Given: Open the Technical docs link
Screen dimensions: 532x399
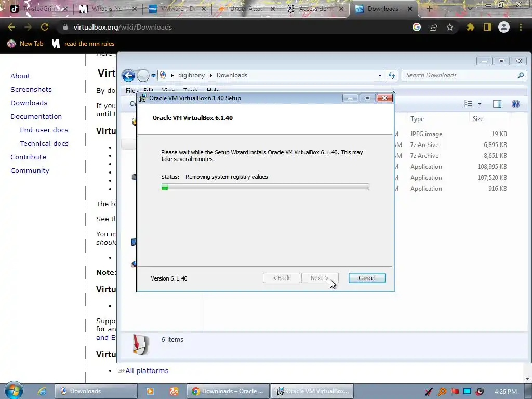Looking at the screenshot, I should tap(44, 144).
